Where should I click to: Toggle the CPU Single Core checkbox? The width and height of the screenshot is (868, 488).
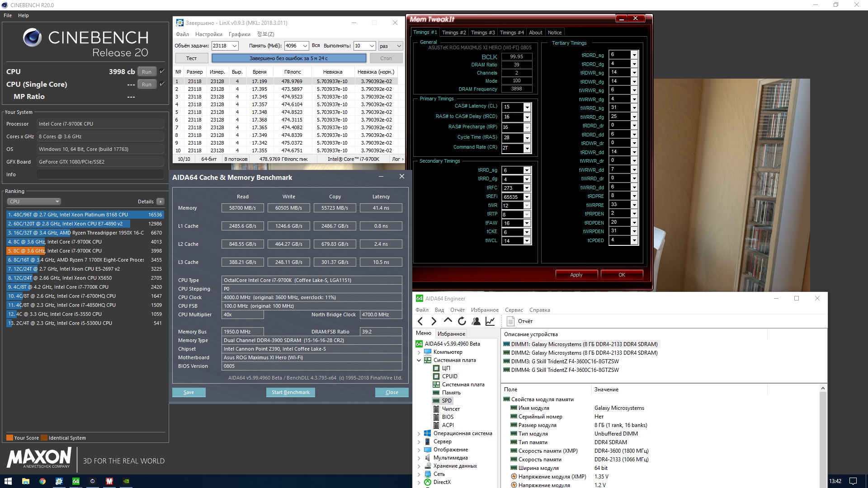pos(162,84)
